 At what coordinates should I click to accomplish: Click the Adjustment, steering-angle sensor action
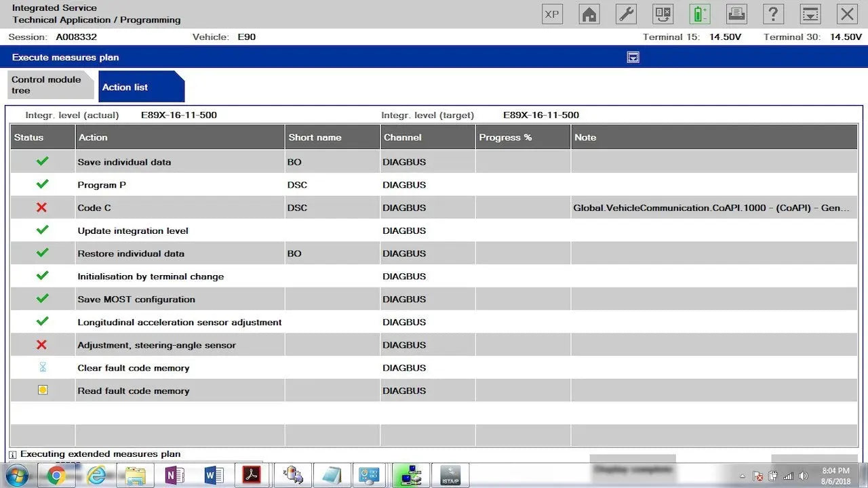click(157, 345)
